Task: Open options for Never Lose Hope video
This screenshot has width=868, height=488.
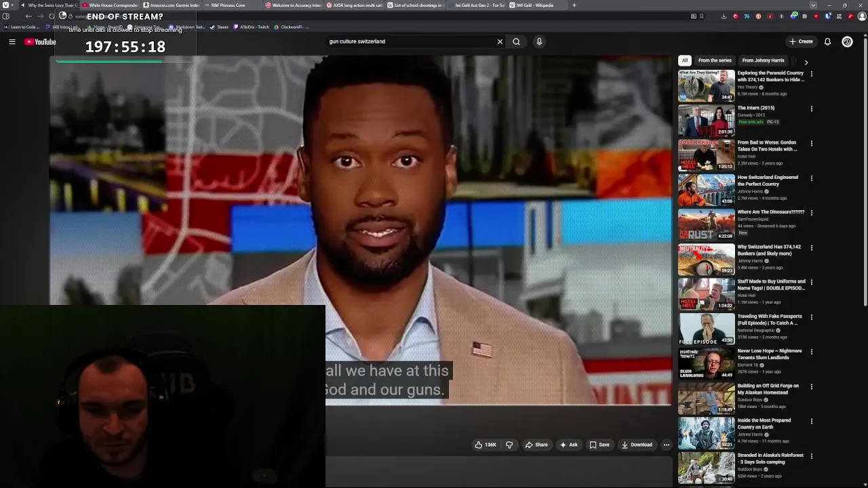Action: tap(811, 352)
